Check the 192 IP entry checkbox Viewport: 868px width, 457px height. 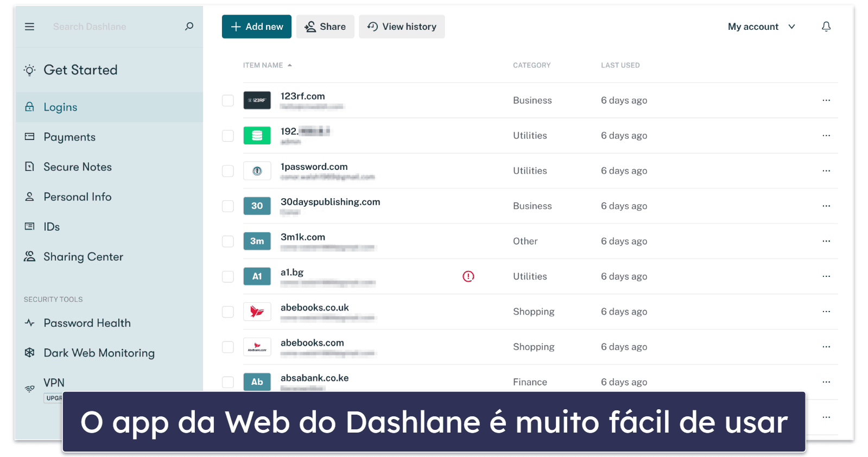click(228, 136)
